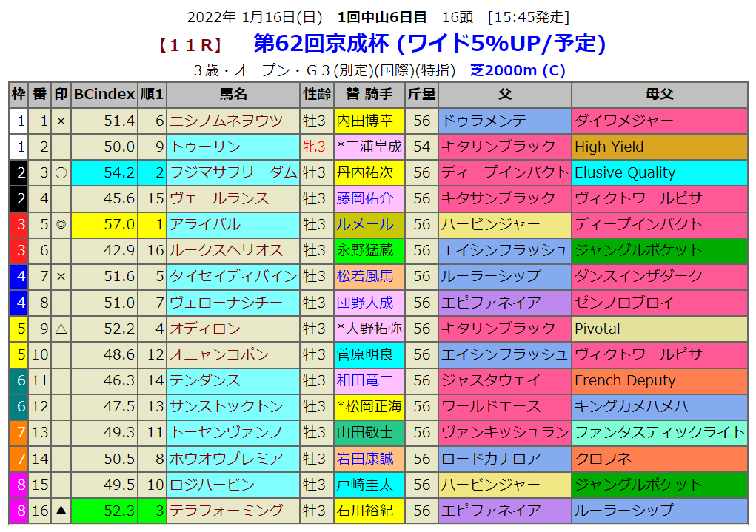Click the pink frame 8 cell beside ロジハービン

pos(19,485)
